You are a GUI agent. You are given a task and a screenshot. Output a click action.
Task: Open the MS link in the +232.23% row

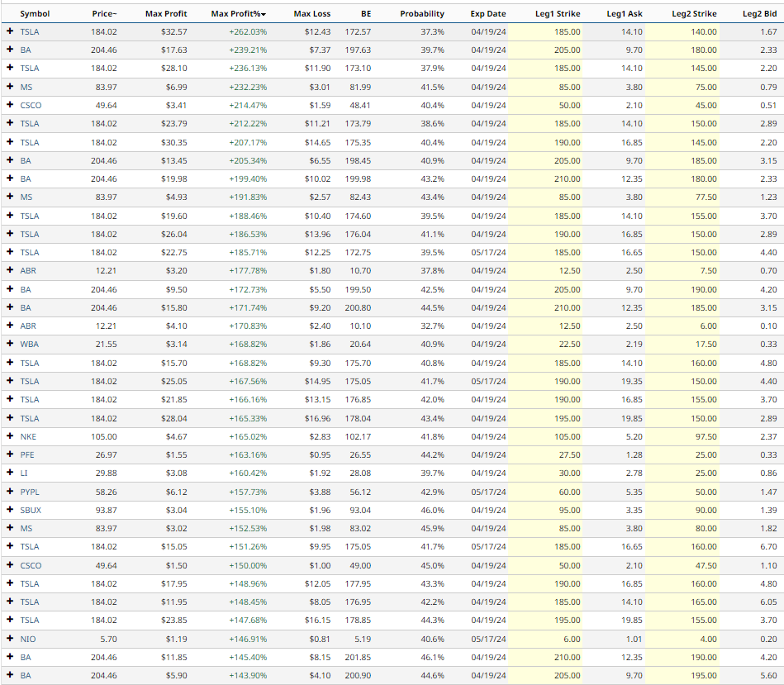pyautogui.click(x=26, y=87)
